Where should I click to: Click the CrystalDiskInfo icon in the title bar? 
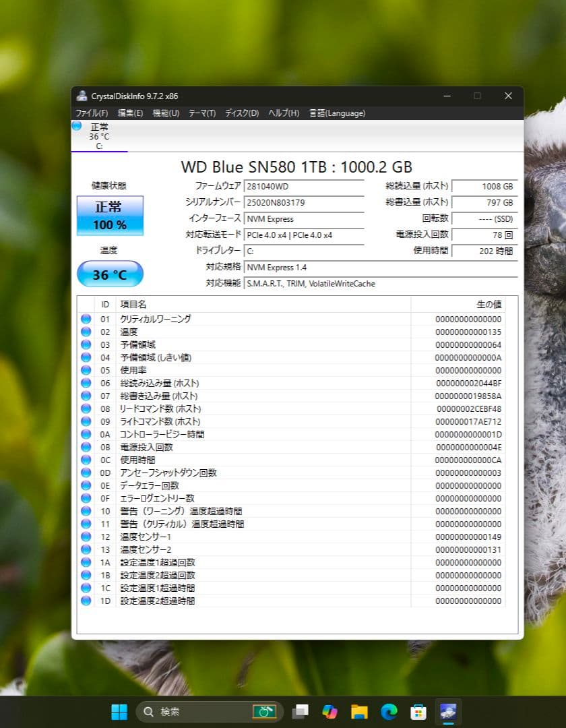pyautogui.click(x=82, y=96)
